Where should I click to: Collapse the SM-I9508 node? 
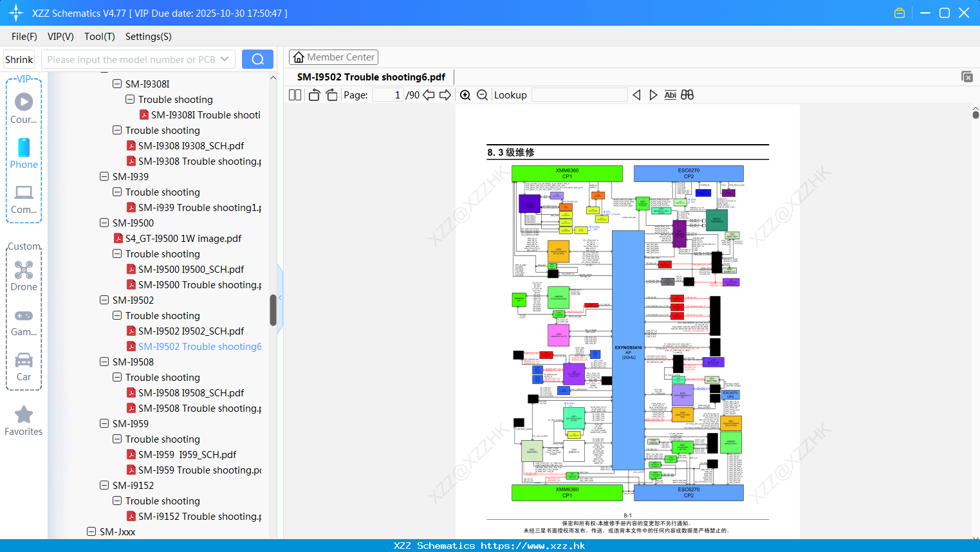click(104, 362)
